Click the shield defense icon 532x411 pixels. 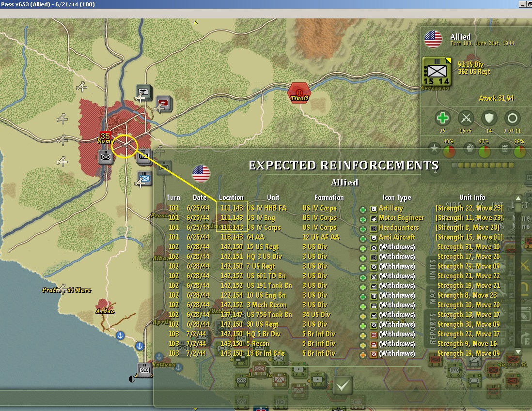pyautogui.click(x=489, y=118)
